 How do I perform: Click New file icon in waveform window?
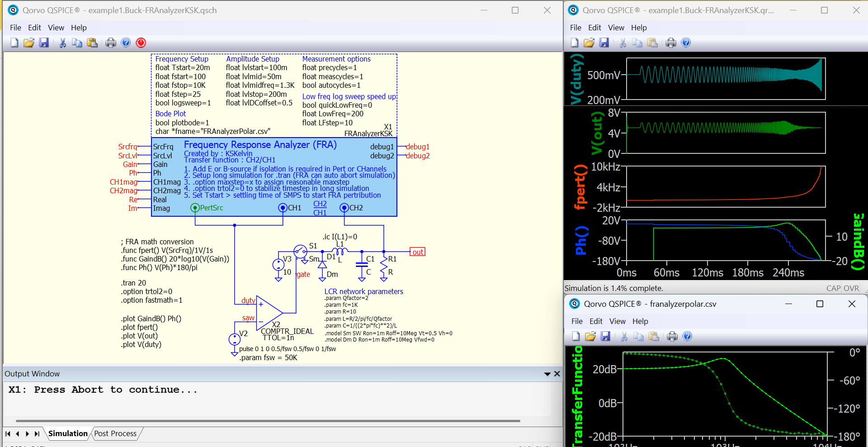point(575,43)
